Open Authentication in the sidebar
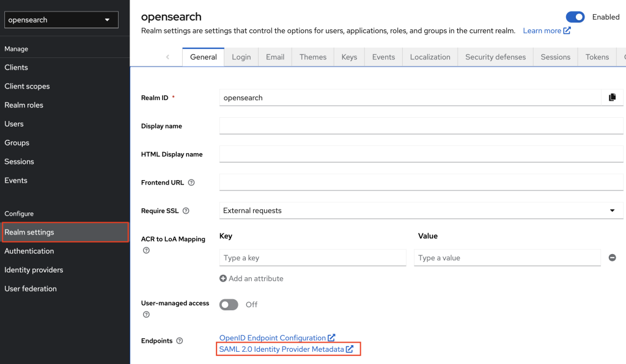The height and width of the screenshot is (364, 626). (x=65, y=251)
